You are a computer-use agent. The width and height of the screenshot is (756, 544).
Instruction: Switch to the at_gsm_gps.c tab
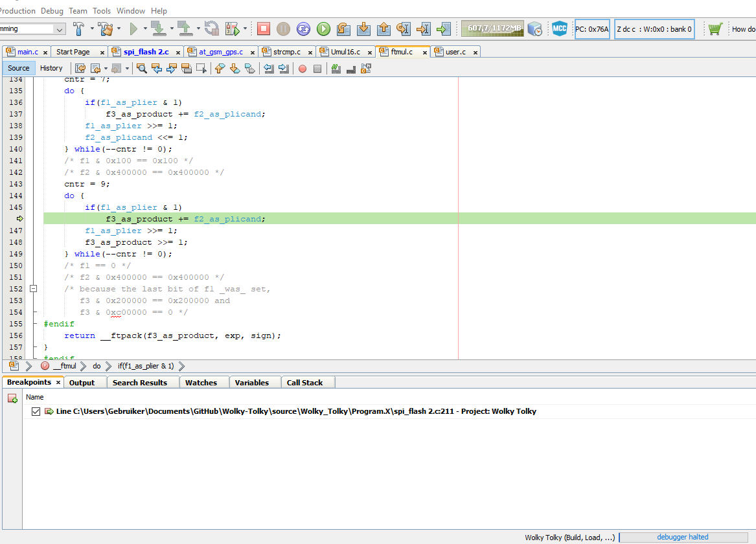click(x=221, y=52)
